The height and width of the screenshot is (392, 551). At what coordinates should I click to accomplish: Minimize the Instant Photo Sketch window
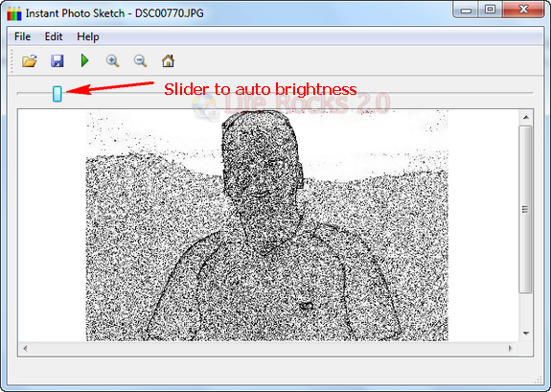tap(466, 10)
